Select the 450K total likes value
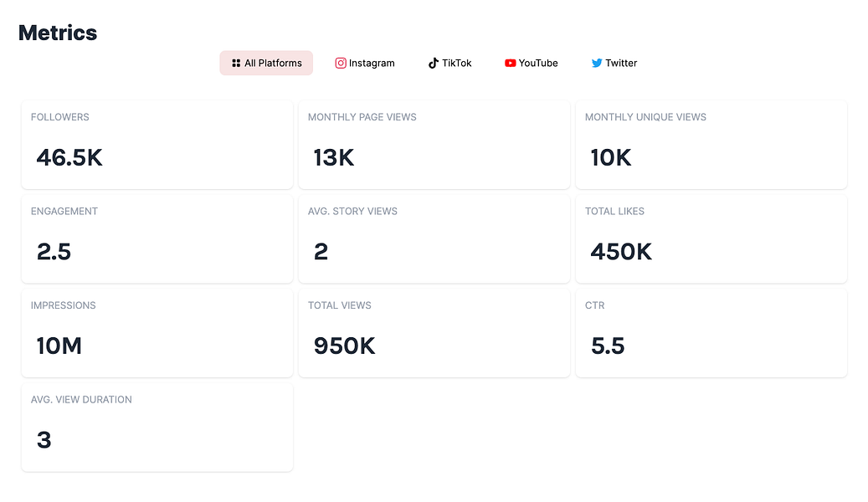 tap(621, 252)
